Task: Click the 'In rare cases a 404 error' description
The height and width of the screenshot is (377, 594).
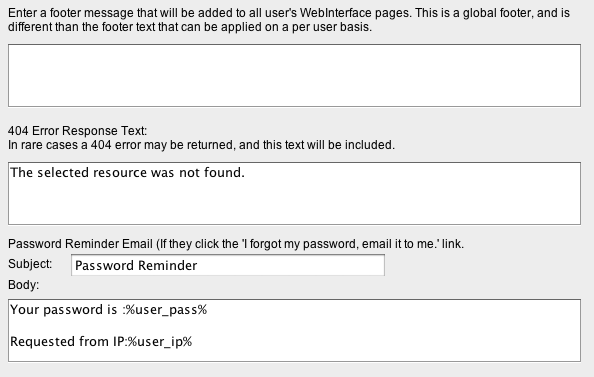Action: click(x=201, y=145)
